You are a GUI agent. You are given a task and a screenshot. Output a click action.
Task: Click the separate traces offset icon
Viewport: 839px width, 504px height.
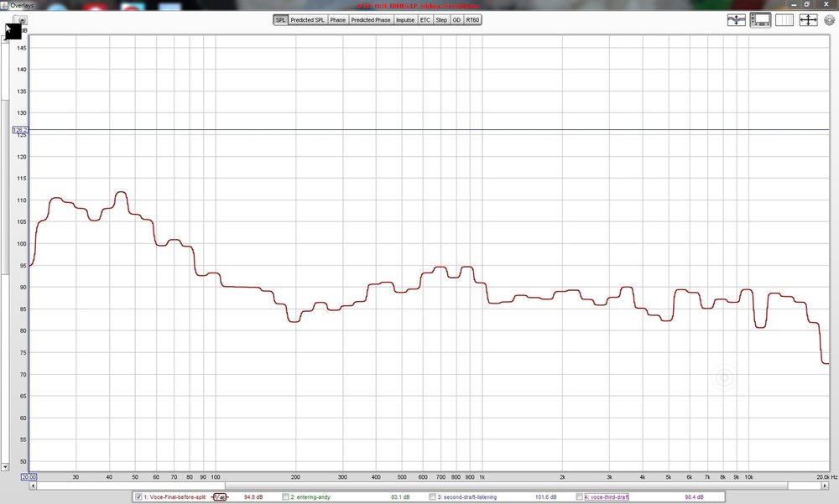tap(737, 20)
